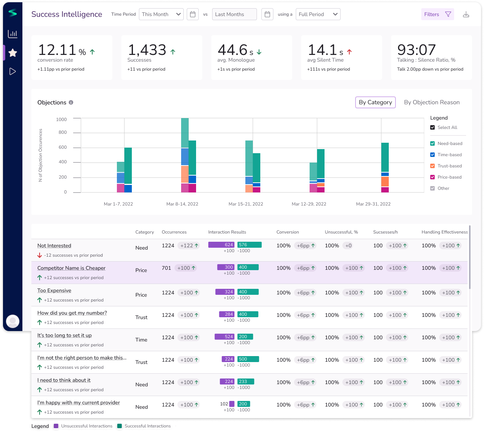Image resolution: width=484 pixels, height=448 pixels.
Task: Click the +0 unsuccessful badge in Not Interested row
Action: [348, 245]
